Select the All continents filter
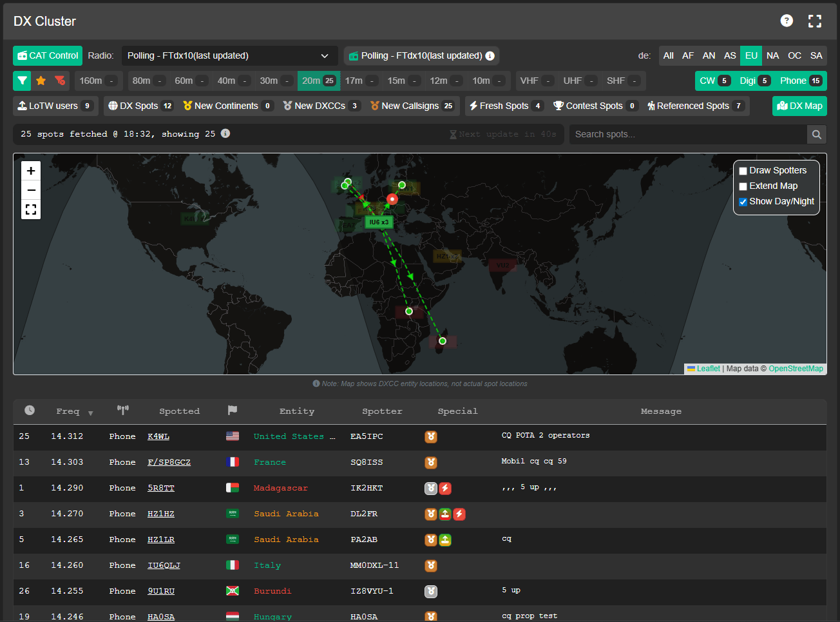The height and width of the screenshot is (622, 840). pyautogui.click(x=669, y=55)
